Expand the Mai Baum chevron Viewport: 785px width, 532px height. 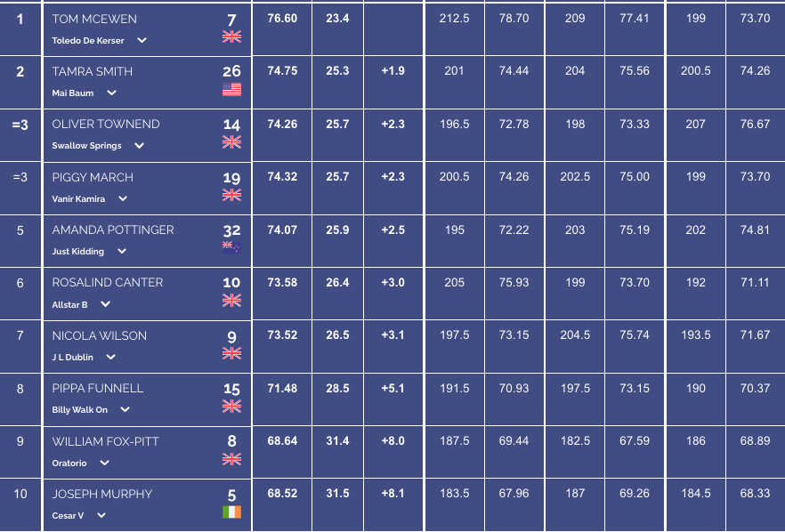point(111,93)
